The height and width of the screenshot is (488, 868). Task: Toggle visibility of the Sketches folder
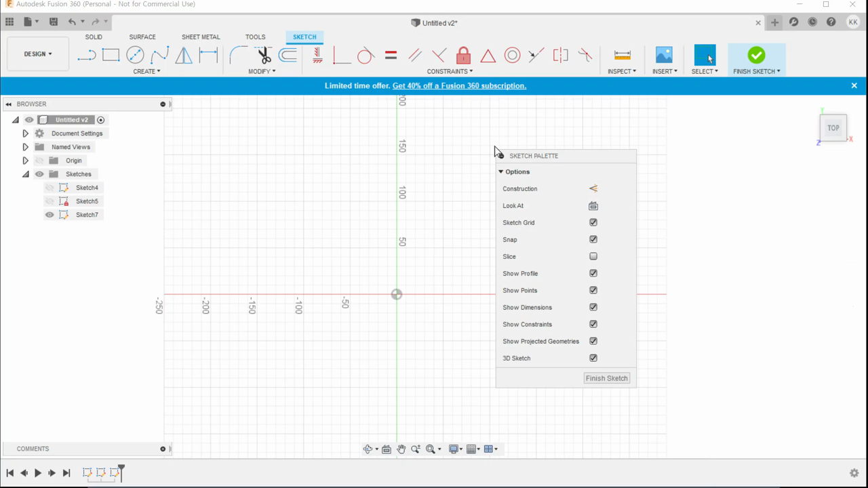[x=39, y=174]
